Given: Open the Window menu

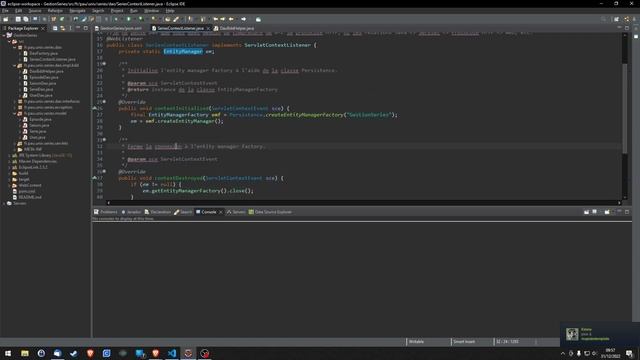Looking at the screenshot, I should pyautogui.click(x=151, y=11).
